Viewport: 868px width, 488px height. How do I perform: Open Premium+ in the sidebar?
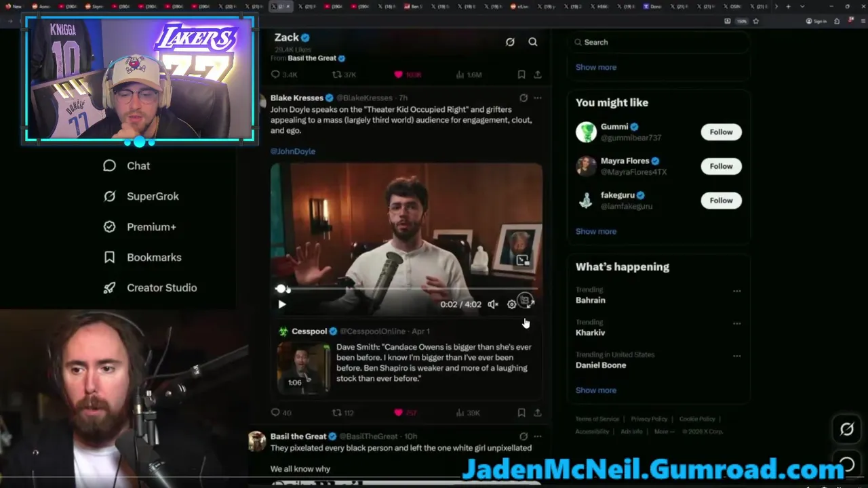click(x=140, y=227)
